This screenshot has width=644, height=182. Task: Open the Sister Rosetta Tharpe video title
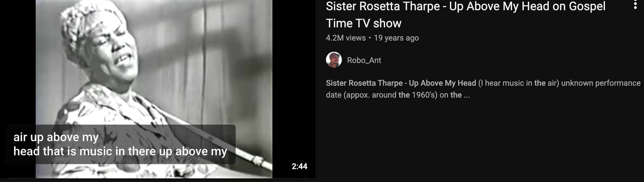(x=465, y=15)
